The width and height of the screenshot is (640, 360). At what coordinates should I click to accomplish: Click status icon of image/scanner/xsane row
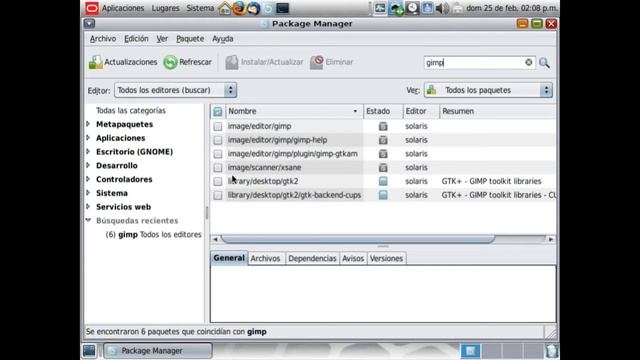click(383, 167)
